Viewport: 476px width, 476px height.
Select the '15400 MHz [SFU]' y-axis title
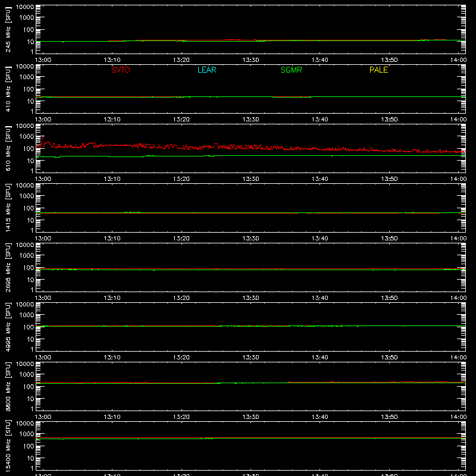(8, 446)
